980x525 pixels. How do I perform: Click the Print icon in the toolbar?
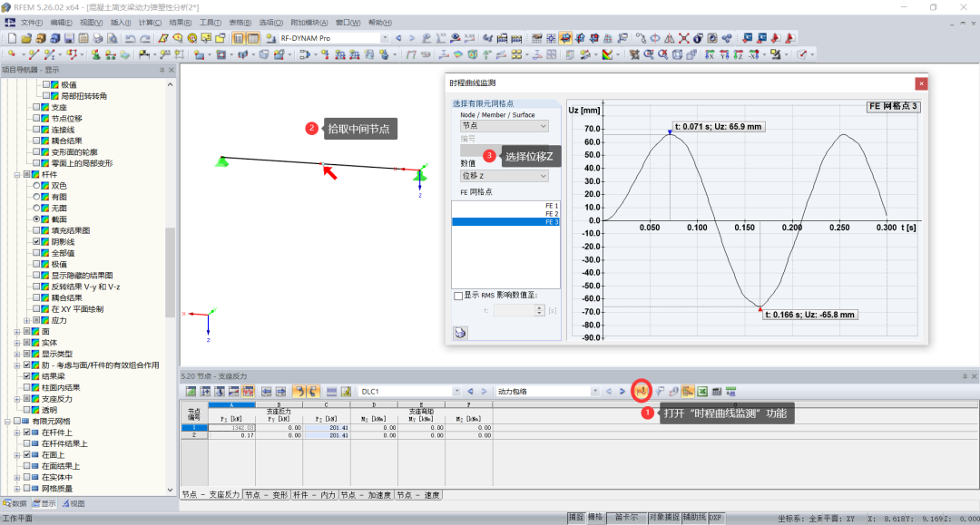97,38
